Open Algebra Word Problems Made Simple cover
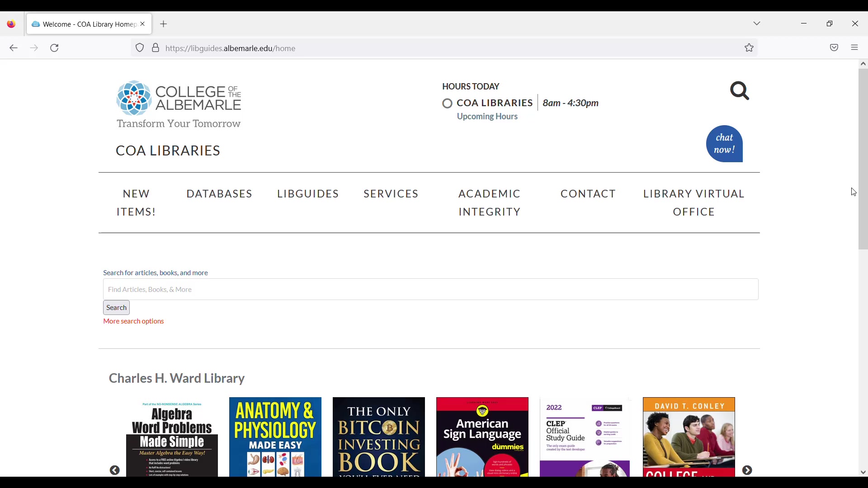This screenshot has height=488, width=868. click(172, 437)
